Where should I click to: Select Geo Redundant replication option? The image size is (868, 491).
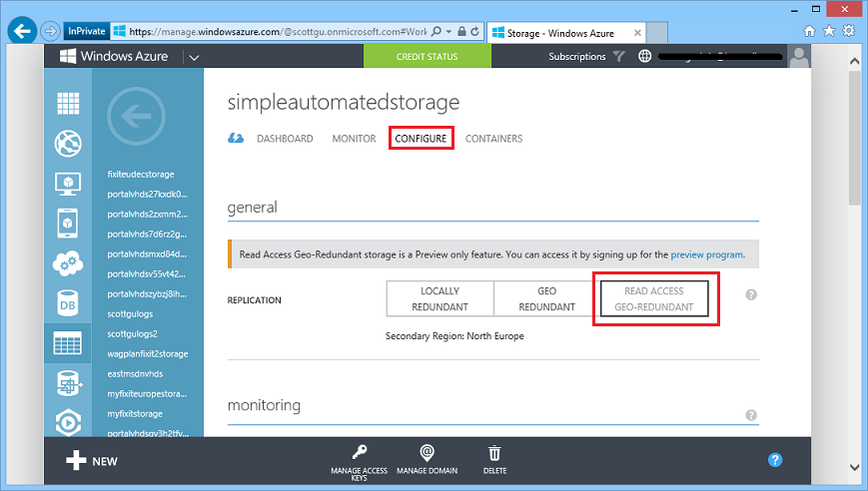546,298
